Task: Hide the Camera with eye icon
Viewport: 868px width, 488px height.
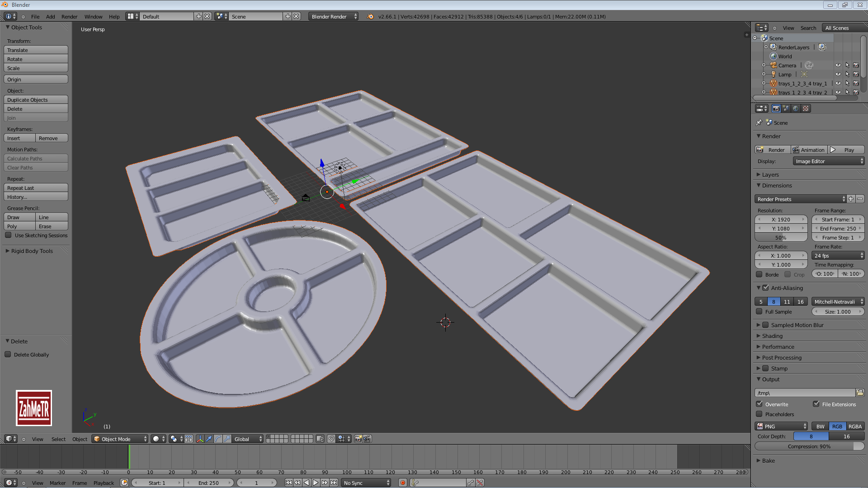Action: (x=838, y=65)
